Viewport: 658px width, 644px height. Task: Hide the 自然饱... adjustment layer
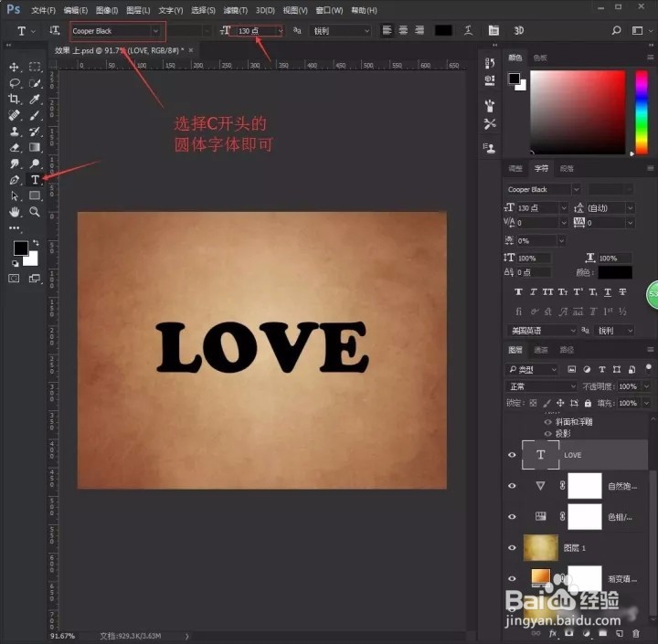[512, 486]
